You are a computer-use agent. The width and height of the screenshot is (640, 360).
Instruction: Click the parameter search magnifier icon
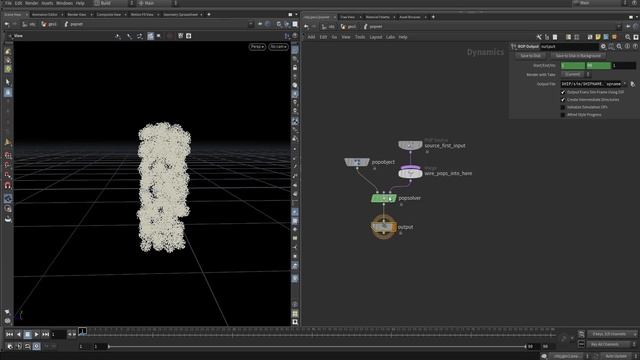(x=619, y=47)
